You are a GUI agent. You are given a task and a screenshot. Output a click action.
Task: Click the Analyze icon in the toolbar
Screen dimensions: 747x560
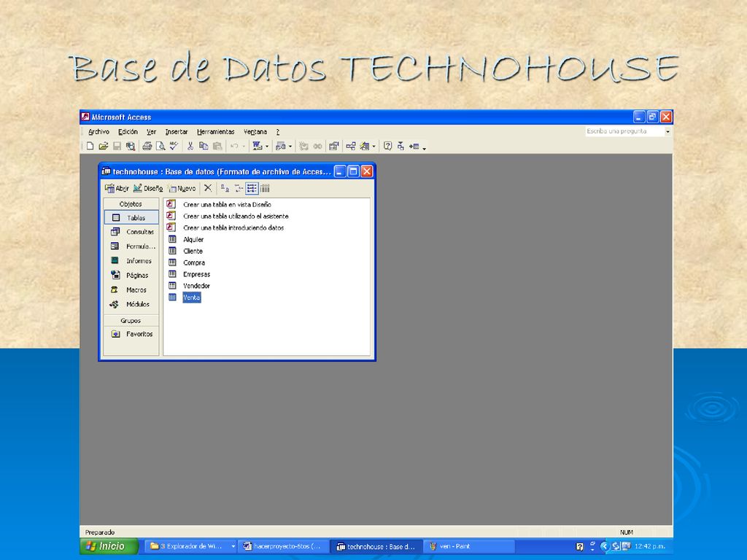(281, 146)
